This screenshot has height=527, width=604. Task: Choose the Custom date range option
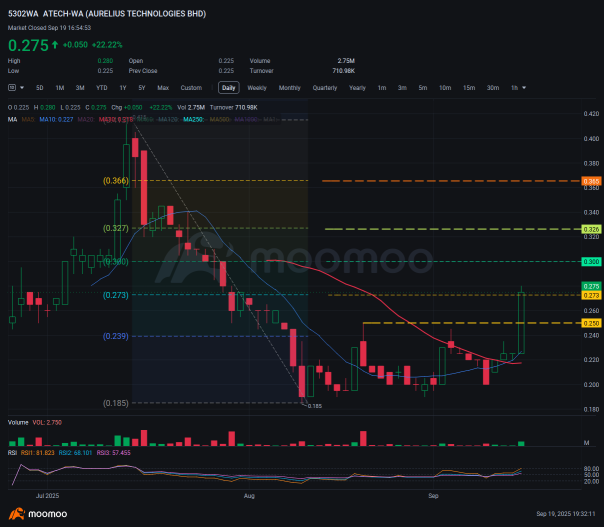pos(191,88)
